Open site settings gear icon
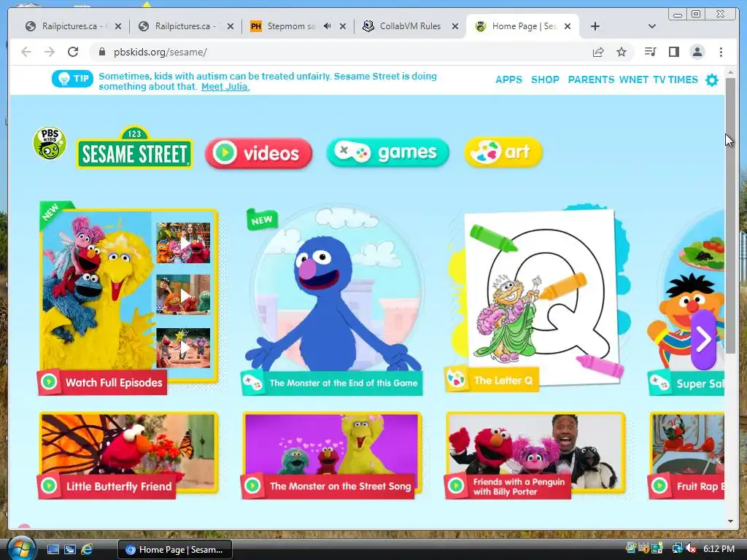This screenshot has height=560, width=747. click(712, 80)
